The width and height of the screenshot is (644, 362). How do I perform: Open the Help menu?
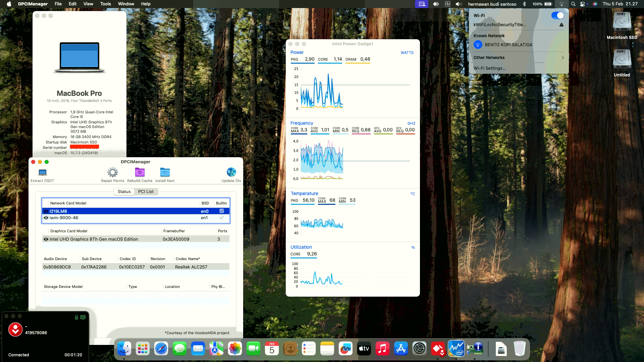click(146, 4)
